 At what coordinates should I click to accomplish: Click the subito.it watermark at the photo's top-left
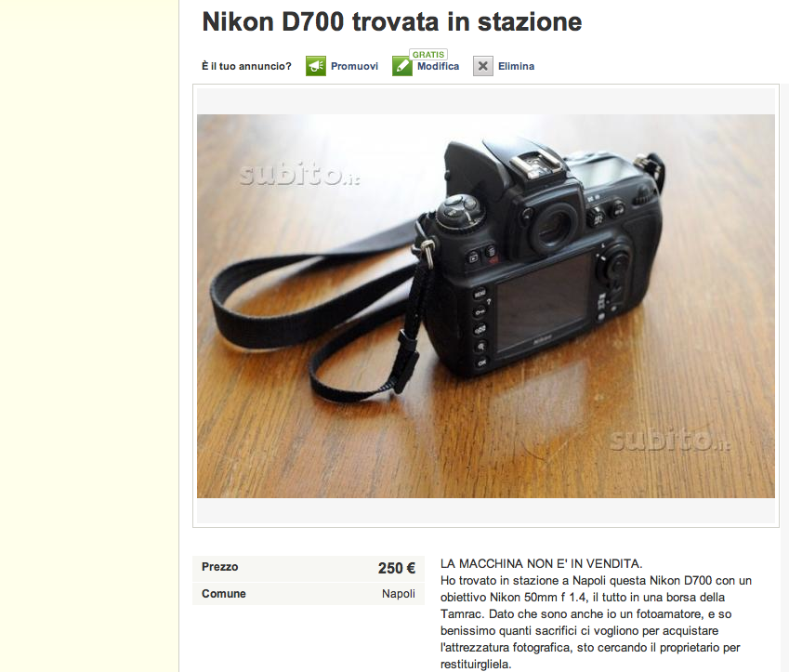299,175
